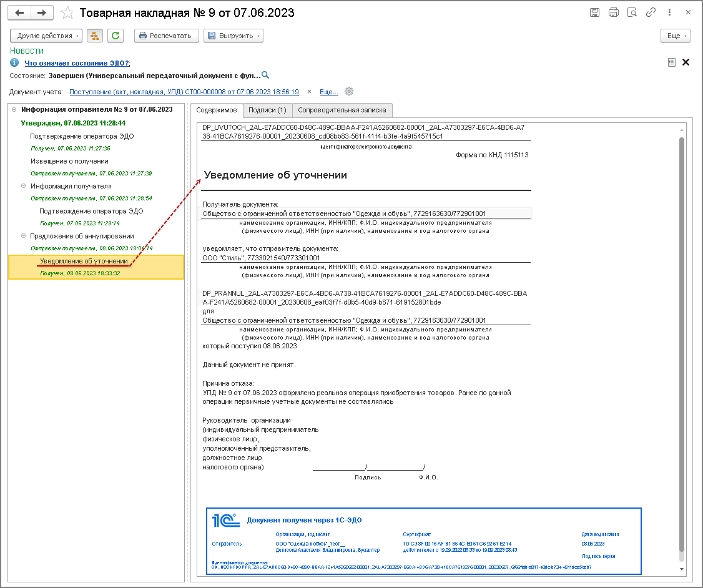Click the stamp title Документ получен через 1С-ЭДО

(305, 521)
